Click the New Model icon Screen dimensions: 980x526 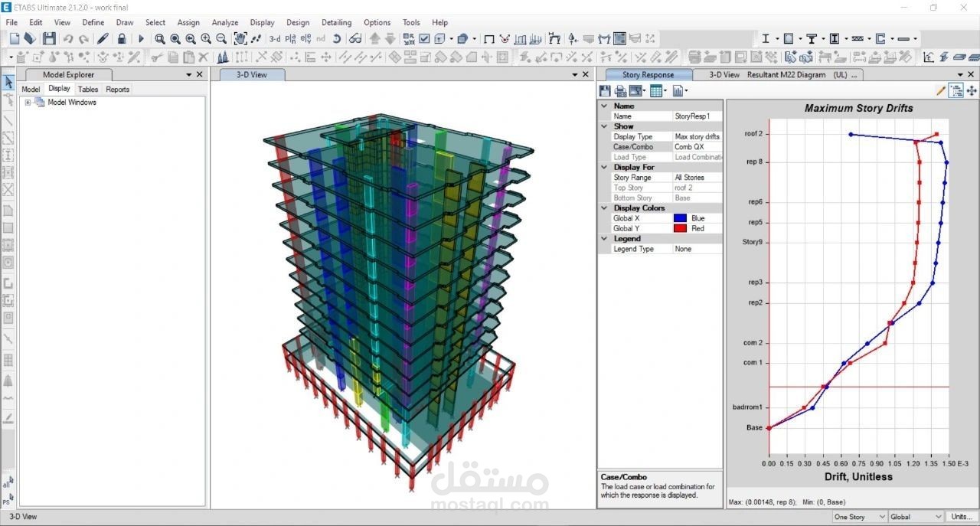[x=15, y=38]
